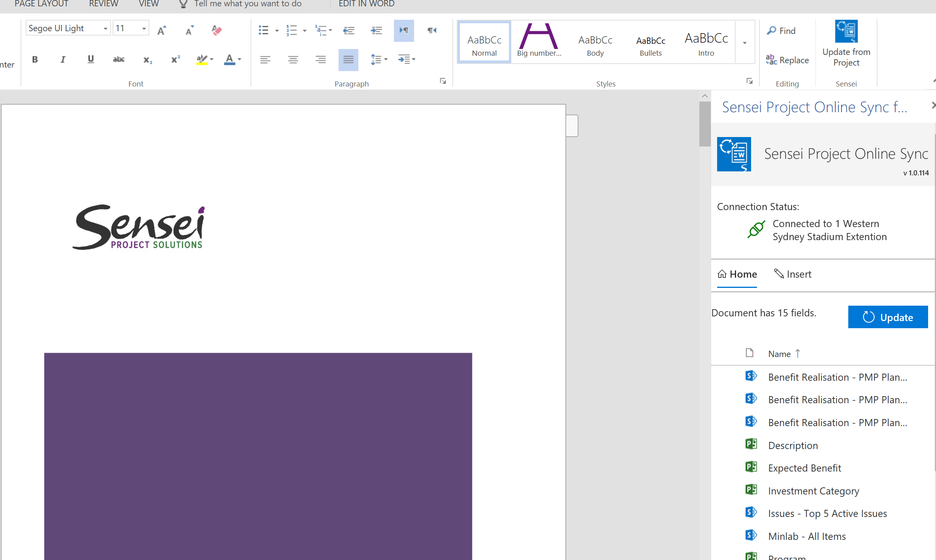Toggle justify alignment
Screen dimensions: 936x560
coord(348,60)
